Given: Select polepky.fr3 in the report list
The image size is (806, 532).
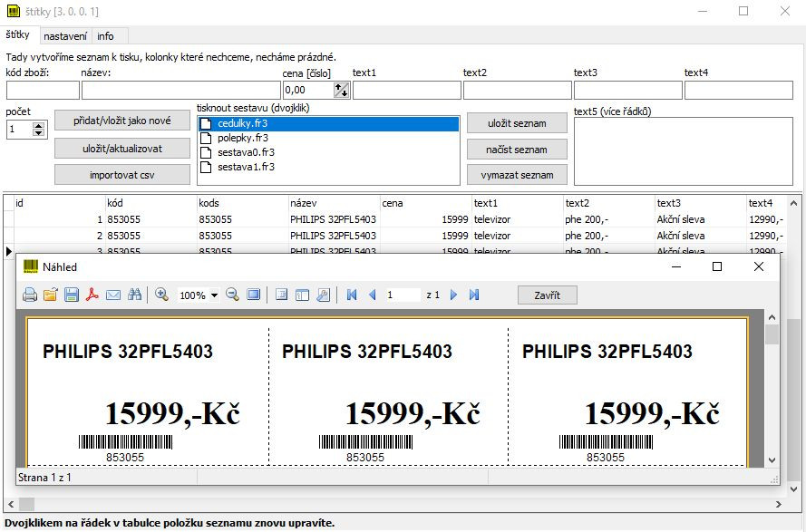Looking at the screenshot, I should click(242, 138).
